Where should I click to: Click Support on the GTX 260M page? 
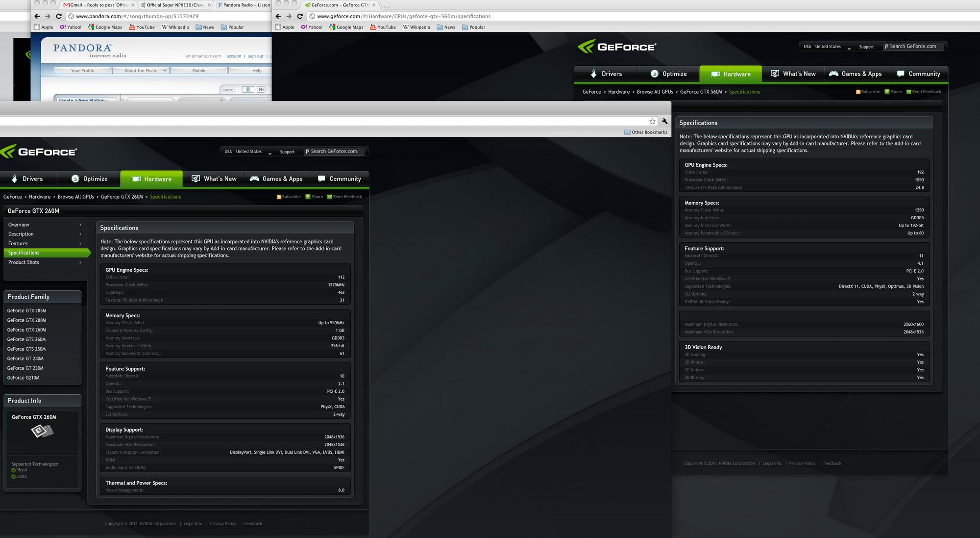click(287, 152)
